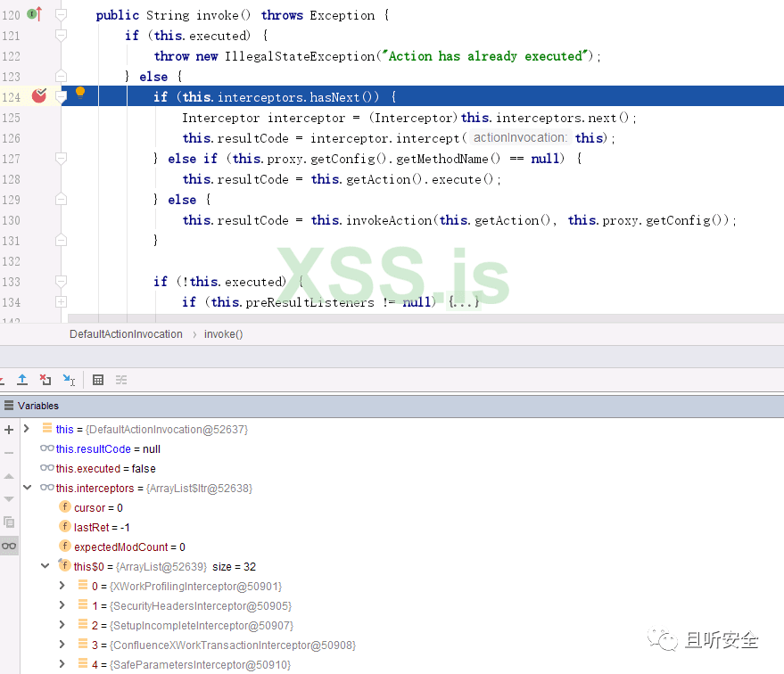Collapse the invoke() method fold on line 120
The height and width of the screenshot is (674, 784).
(61, 15)
